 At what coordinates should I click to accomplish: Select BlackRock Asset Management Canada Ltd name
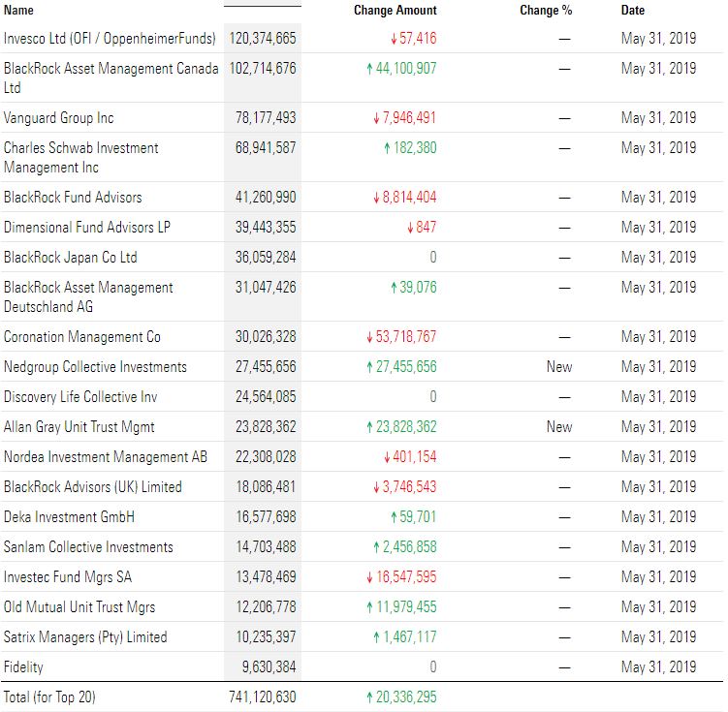tap(111, 77)
